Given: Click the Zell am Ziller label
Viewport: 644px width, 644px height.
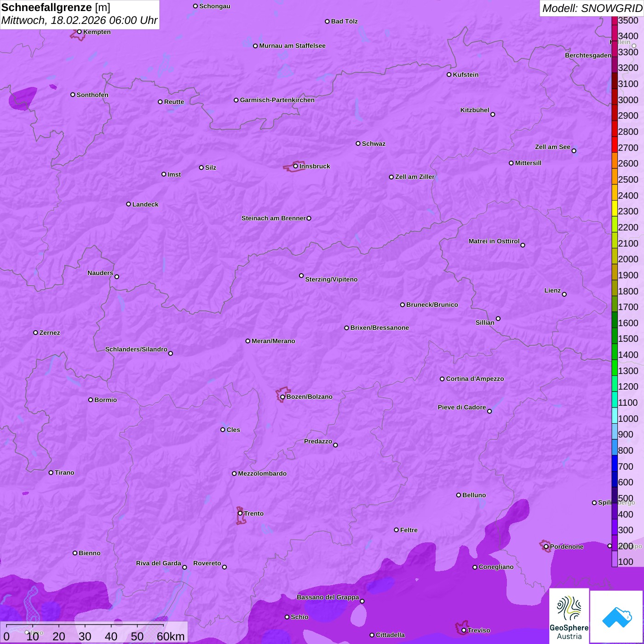Looking at the screenshot, I should [415, 177].
